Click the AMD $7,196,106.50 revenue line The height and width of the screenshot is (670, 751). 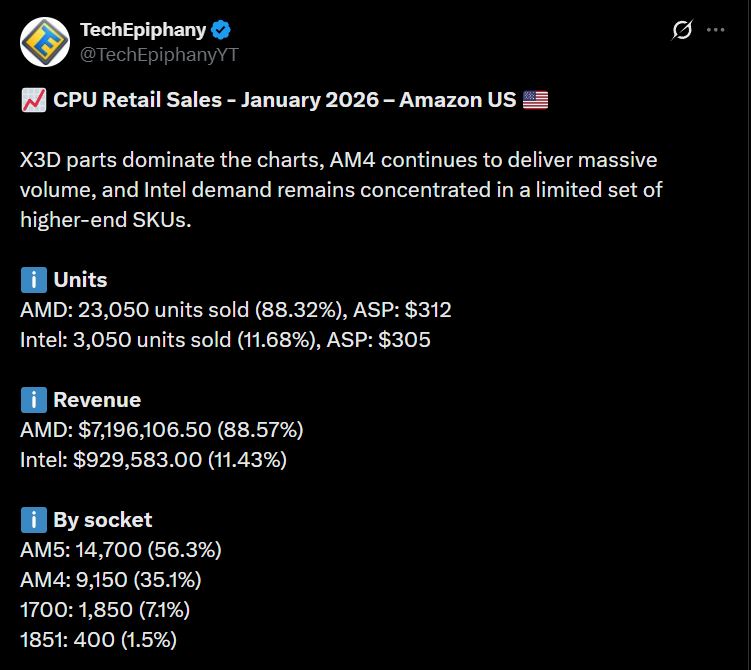162,430
